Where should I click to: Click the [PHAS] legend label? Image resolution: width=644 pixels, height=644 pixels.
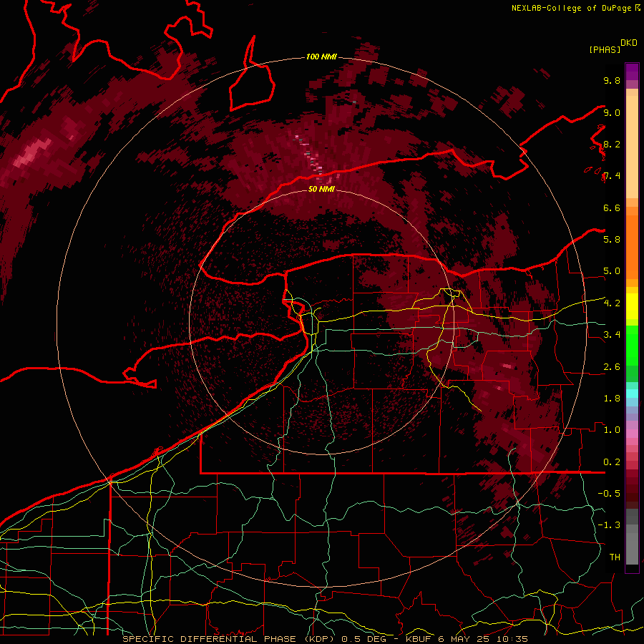click(605, 50)
